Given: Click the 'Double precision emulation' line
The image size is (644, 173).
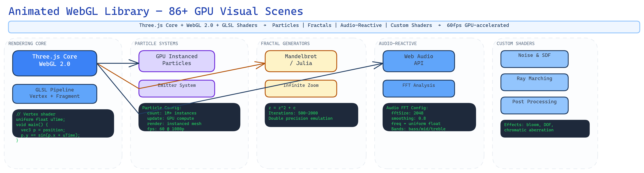Looking at the screenshot, I should click(x=301, y=118).
